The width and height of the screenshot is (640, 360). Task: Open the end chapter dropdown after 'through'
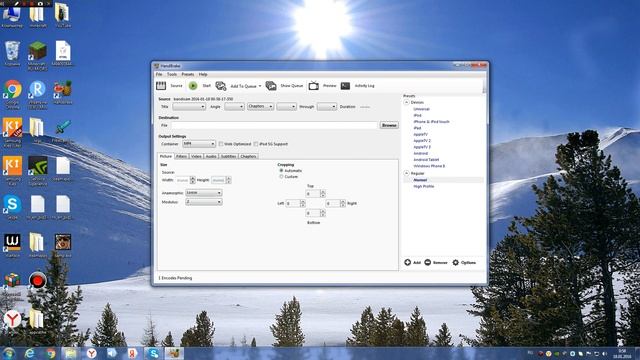point(327,107)
